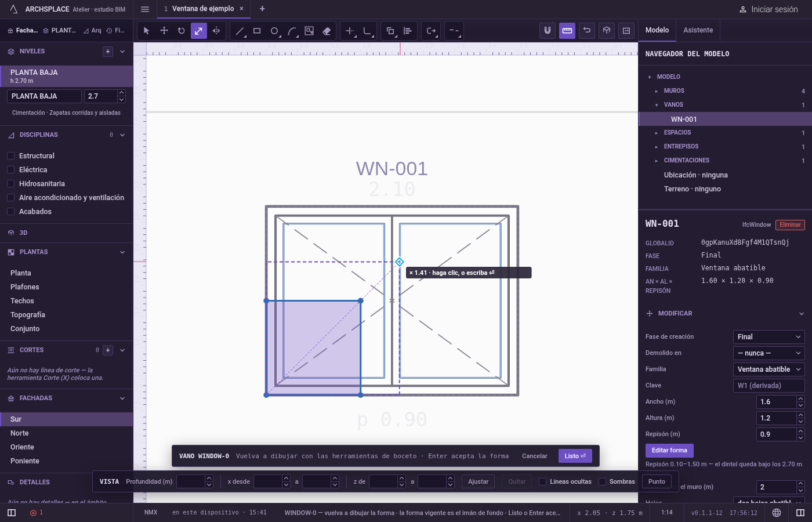Toggle the Sombras checkbox

click(x=602, y=481)
